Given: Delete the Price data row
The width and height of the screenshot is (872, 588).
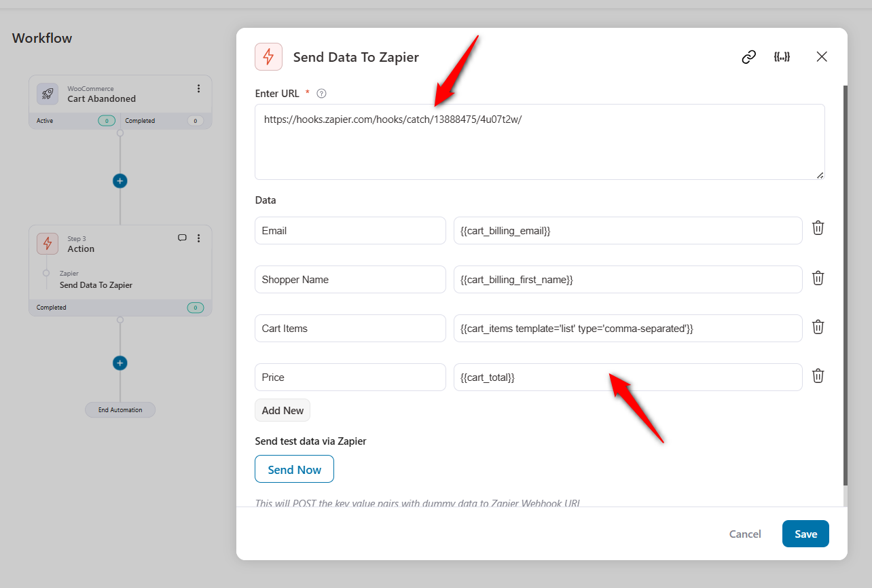Looking at the screenshot, I should tap(818, 375).
